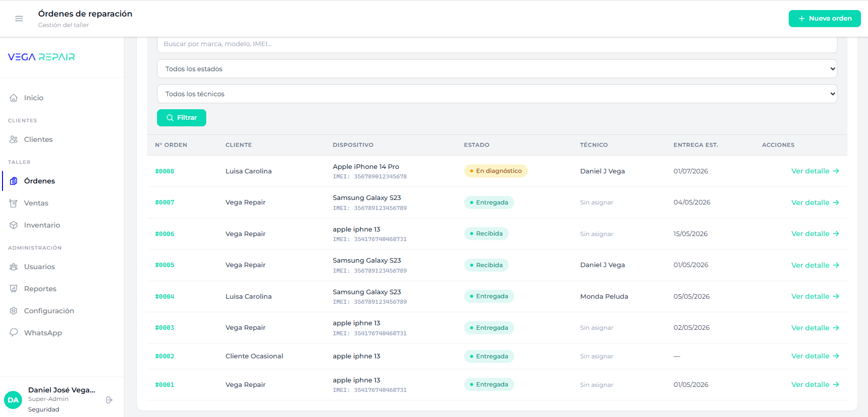Image resolution: width=868 pixels, height=417 pixels.
Task: Open order number #0002 link
Action: click(165, 356)
